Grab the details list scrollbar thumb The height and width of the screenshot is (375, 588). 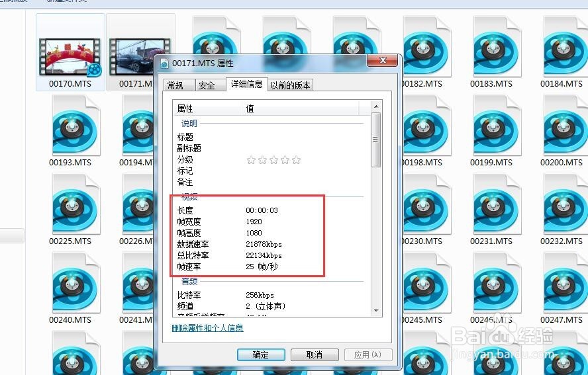coord(376,140)
